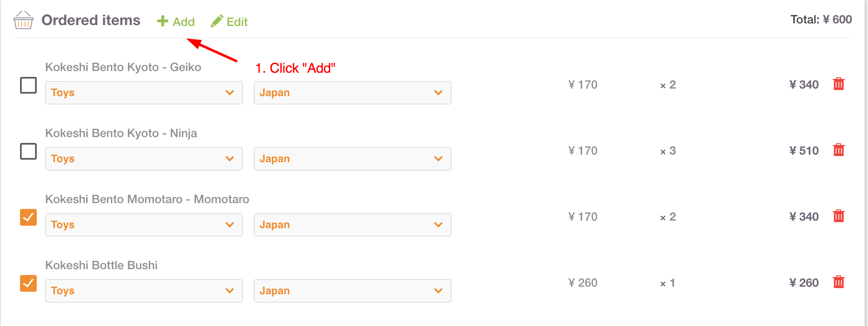Click the shopping basket icon
This screenshot has height=326, width=868.
(x=23, y=20)
